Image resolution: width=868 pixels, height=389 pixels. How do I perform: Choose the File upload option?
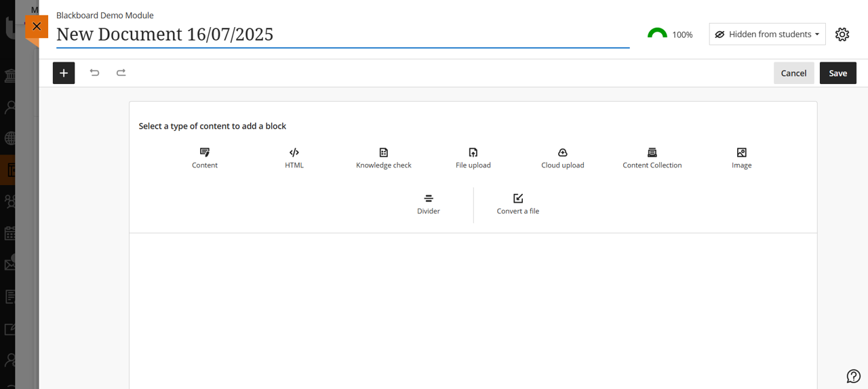coord(473,159)
